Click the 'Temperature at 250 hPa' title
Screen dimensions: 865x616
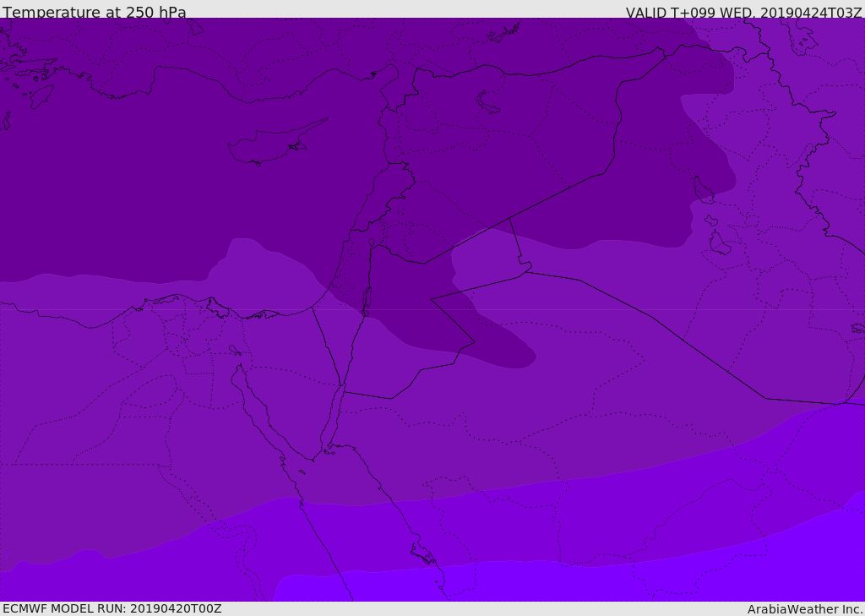pos(95,12)
